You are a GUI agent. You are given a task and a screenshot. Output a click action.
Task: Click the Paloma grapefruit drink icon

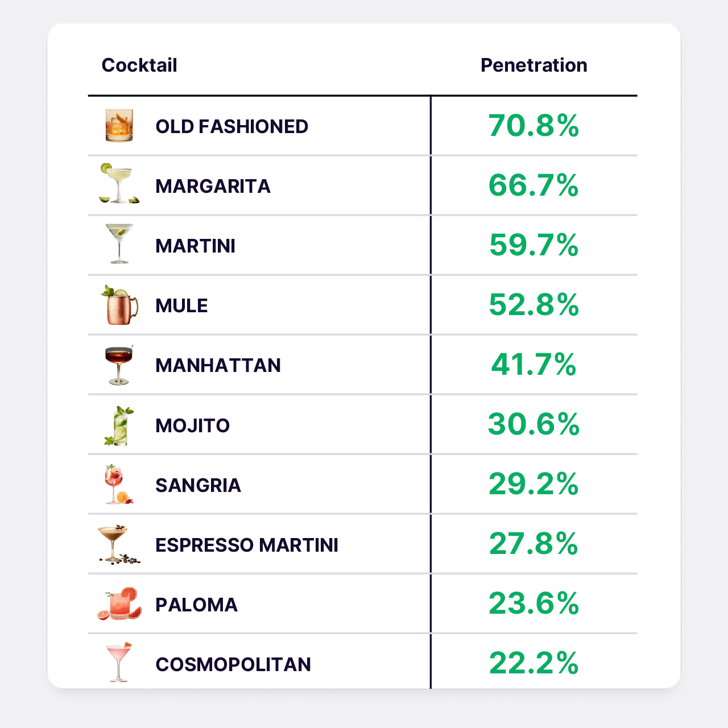point(119,604)
